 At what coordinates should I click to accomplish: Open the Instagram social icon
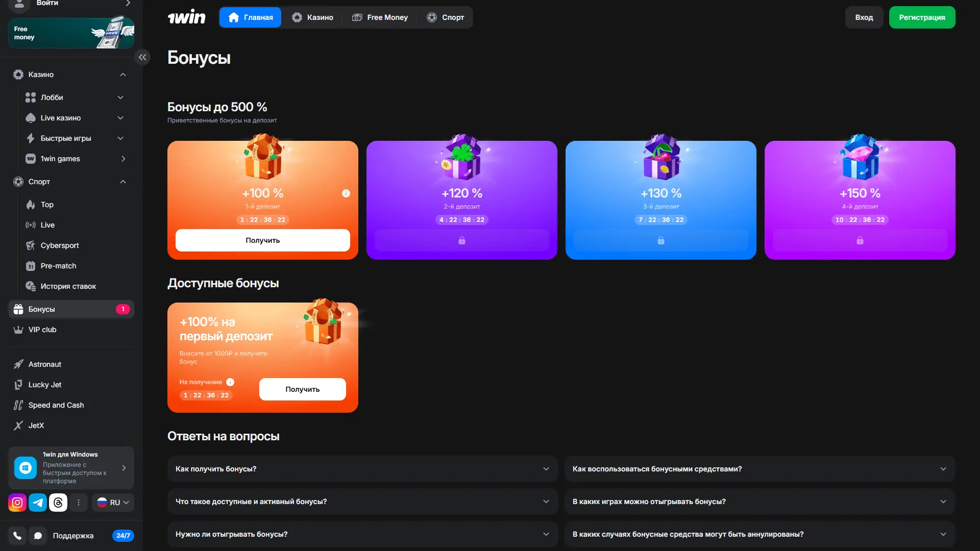(17, 503)
